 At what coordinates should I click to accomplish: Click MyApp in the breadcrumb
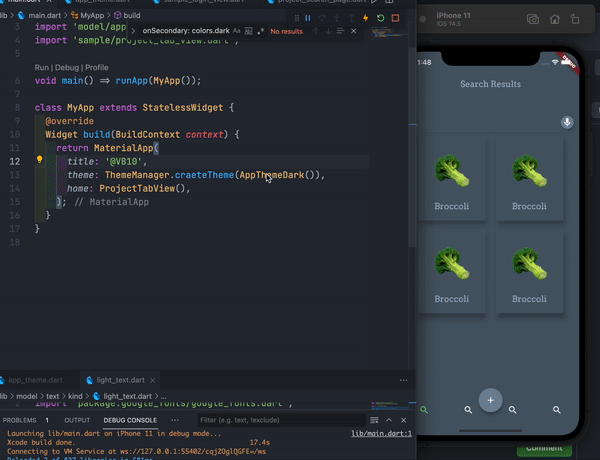(x=92, y=15)
